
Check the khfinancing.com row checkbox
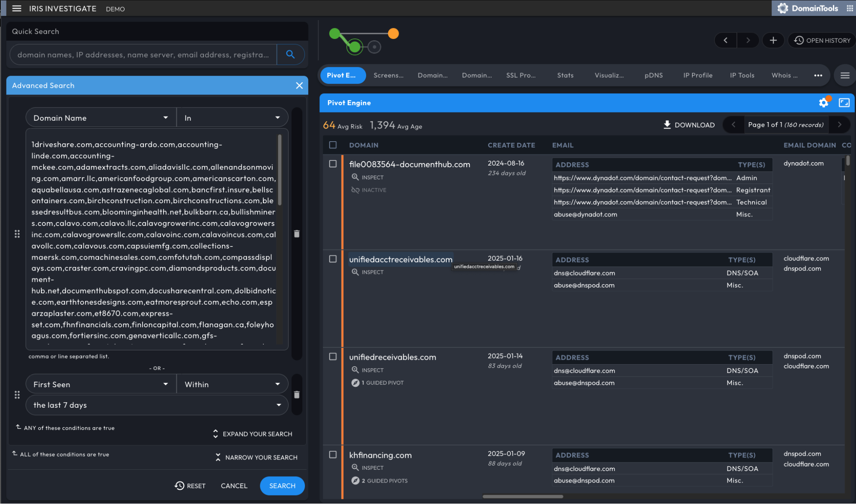(x=333, y=455)
